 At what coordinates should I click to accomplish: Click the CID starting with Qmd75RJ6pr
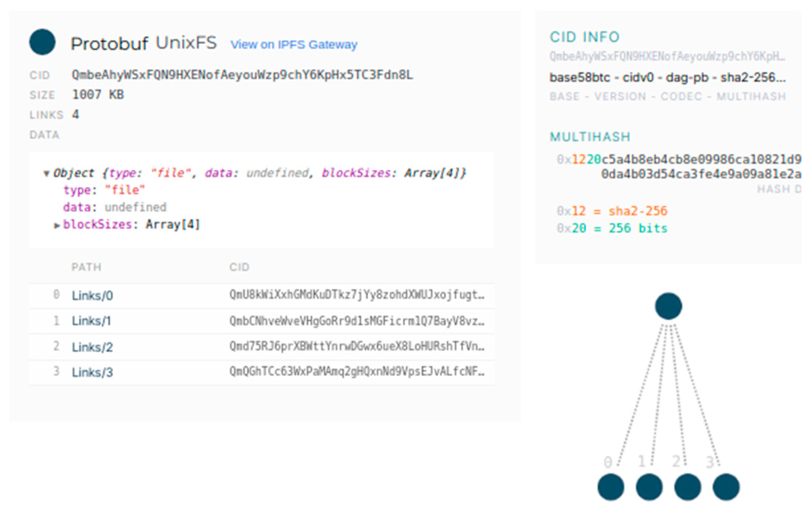356,346
